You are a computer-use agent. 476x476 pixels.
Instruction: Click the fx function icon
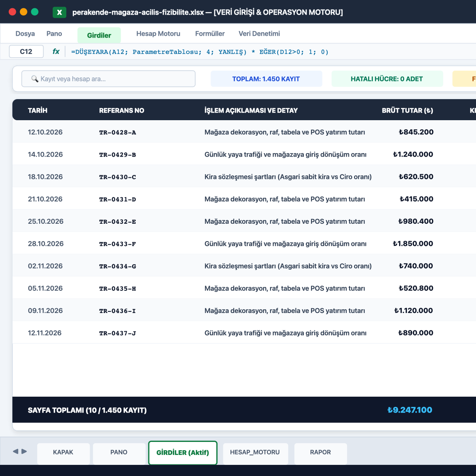click(x=56, y=52)
